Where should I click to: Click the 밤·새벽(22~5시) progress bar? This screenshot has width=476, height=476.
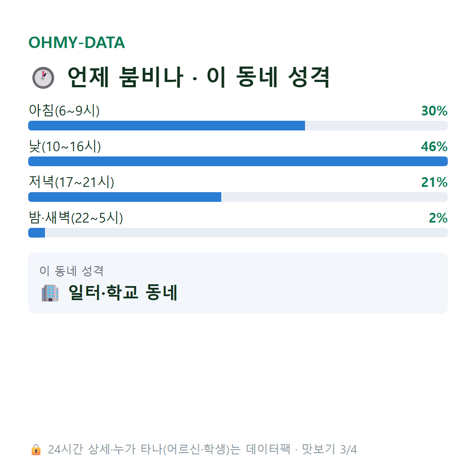[238, 233]
